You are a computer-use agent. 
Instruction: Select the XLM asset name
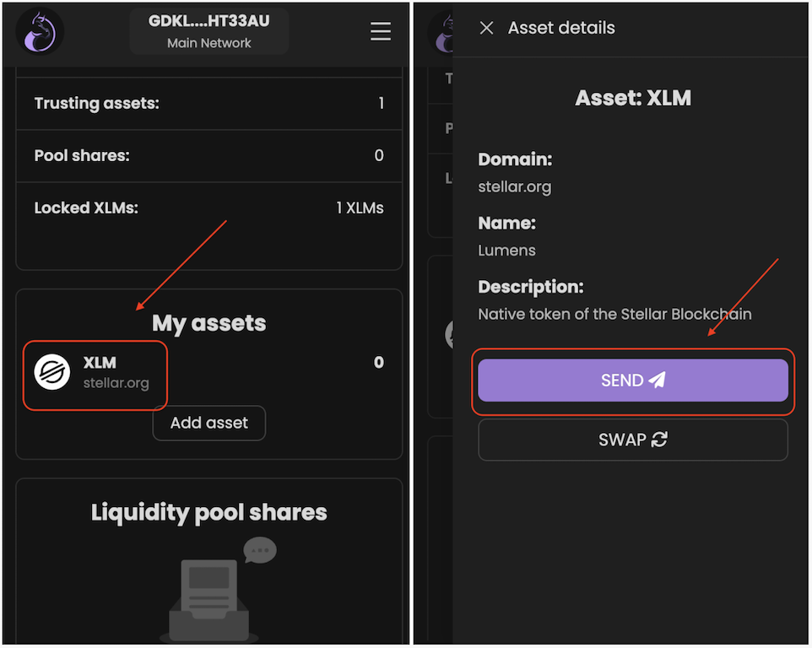pyautogui.click(x=100, y=363)
